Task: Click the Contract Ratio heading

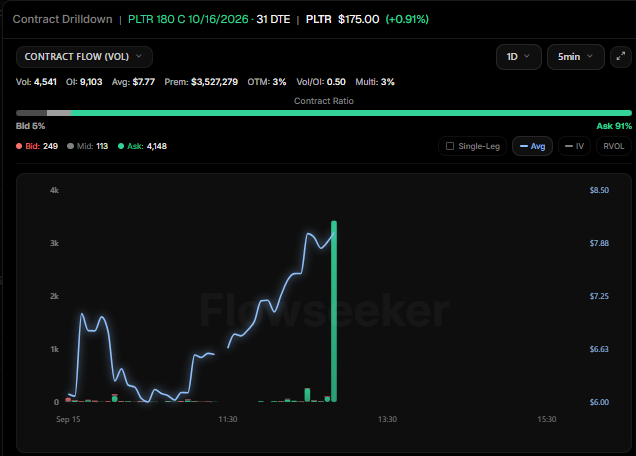Action: point(324,101)
